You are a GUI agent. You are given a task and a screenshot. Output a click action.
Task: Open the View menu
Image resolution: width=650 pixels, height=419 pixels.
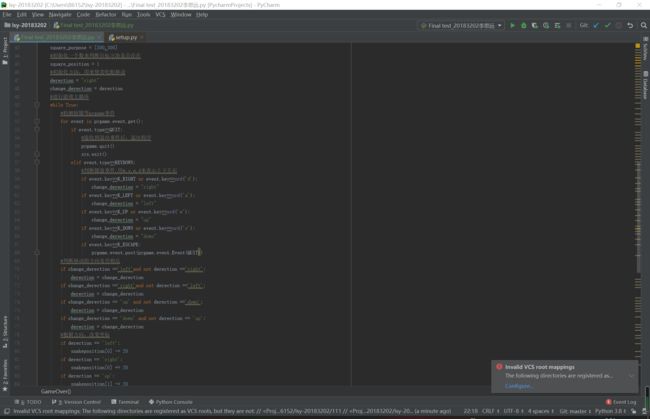pyautogui.click(x=38, y=15)
